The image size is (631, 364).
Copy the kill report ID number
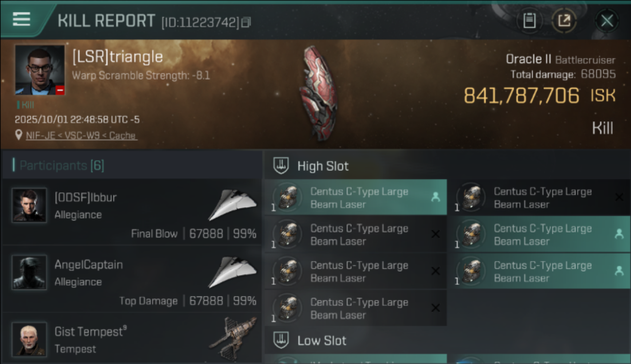click(246, 22)
